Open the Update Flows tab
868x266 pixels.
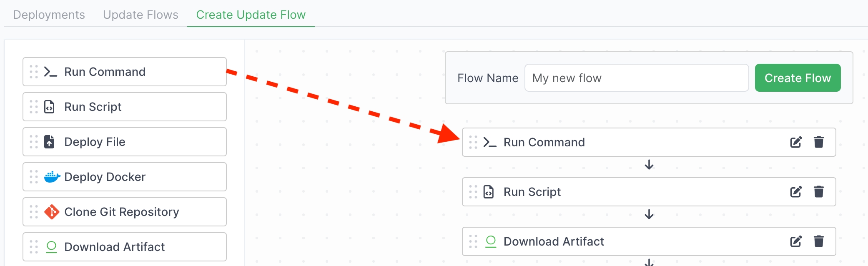pos(140,15)
